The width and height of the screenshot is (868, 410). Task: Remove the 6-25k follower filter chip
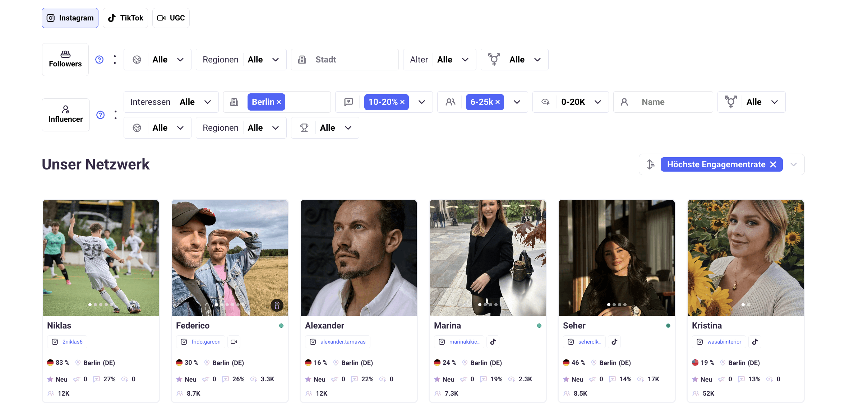[x=498, y=102]
